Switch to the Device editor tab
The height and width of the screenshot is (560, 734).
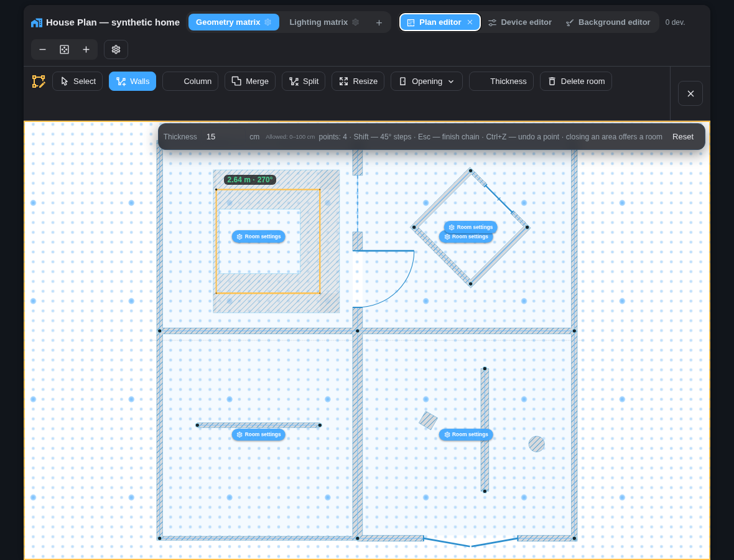[x=519, y=22]
